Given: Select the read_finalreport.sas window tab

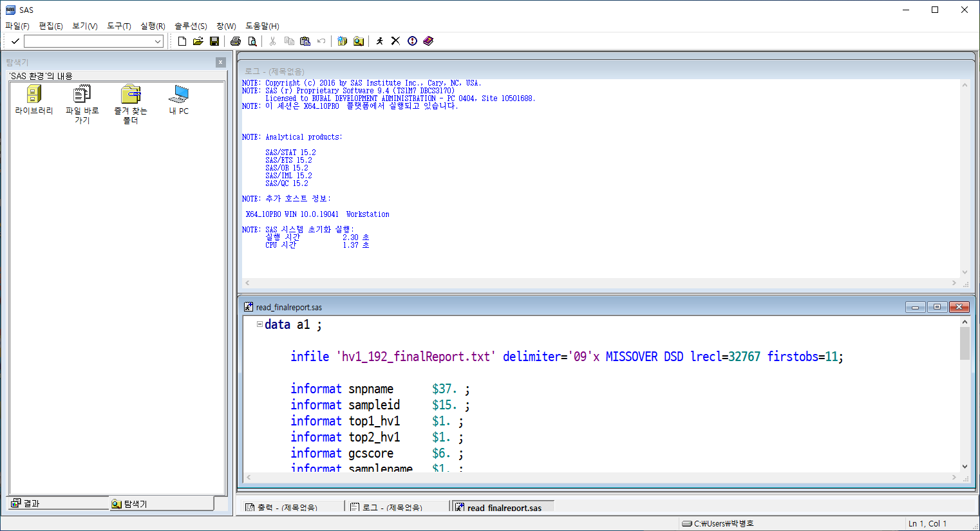Looking at the screenshot, I should coord(503,507).
